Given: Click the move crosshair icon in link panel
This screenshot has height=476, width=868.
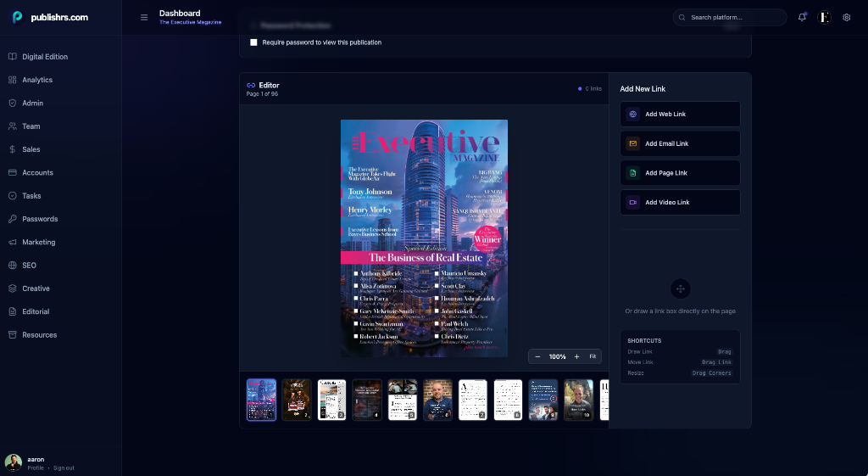Looking at the screenshot, I should 681,288.
